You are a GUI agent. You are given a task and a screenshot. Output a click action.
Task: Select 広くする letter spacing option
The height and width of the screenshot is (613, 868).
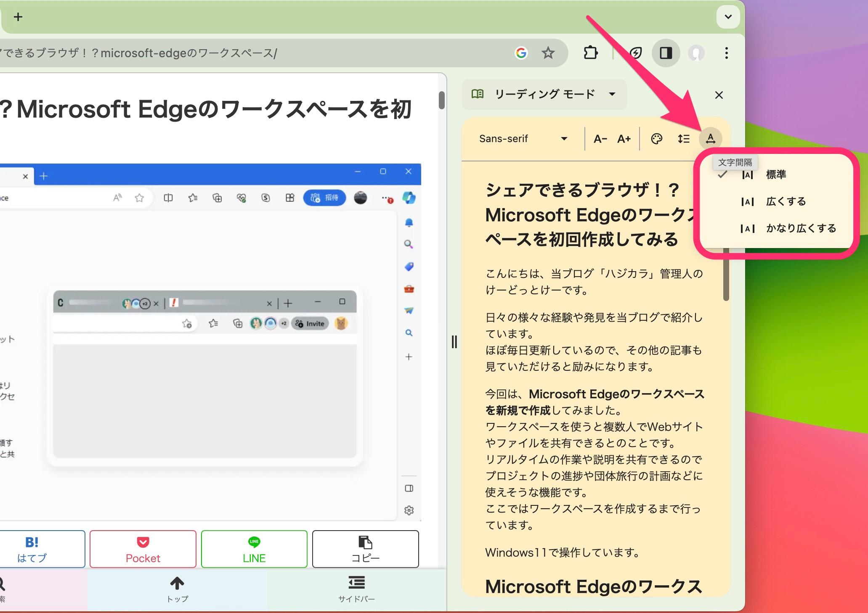point(776,201)
